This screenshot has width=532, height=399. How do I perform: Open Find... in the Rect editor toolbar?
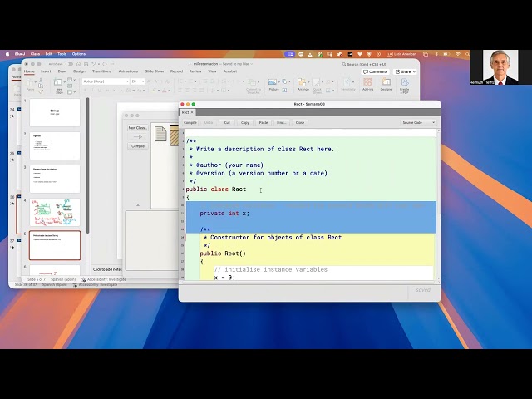[x=281, y=122]
